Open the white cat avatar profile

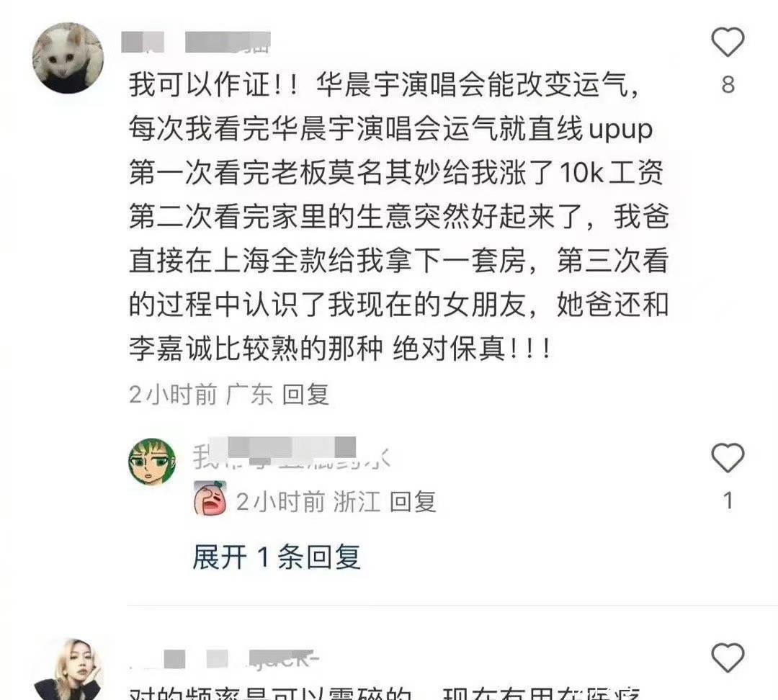(x=68, y=58)
